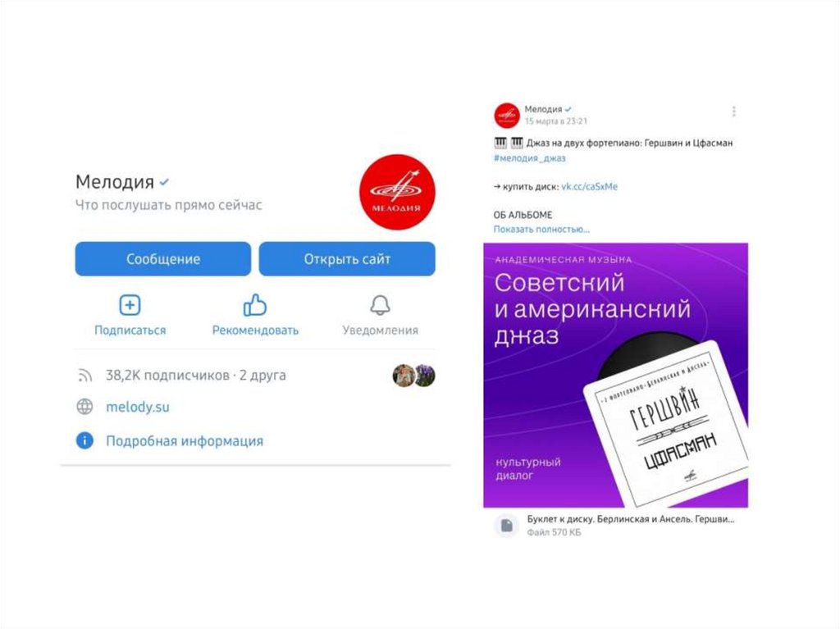This screenshot has width=840, height=629.
Task: Open the Мелодия round red profile logo
Action: 397,192
